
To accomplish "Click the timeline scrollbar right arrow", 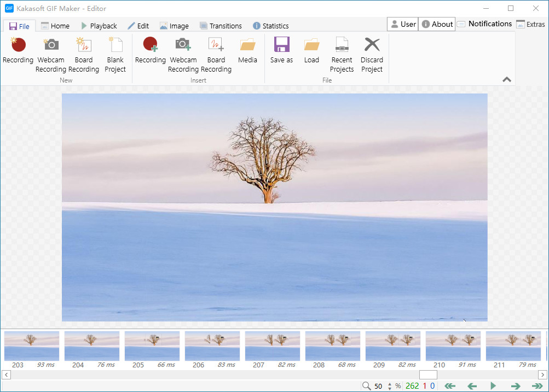I will [x=542, y=375].
